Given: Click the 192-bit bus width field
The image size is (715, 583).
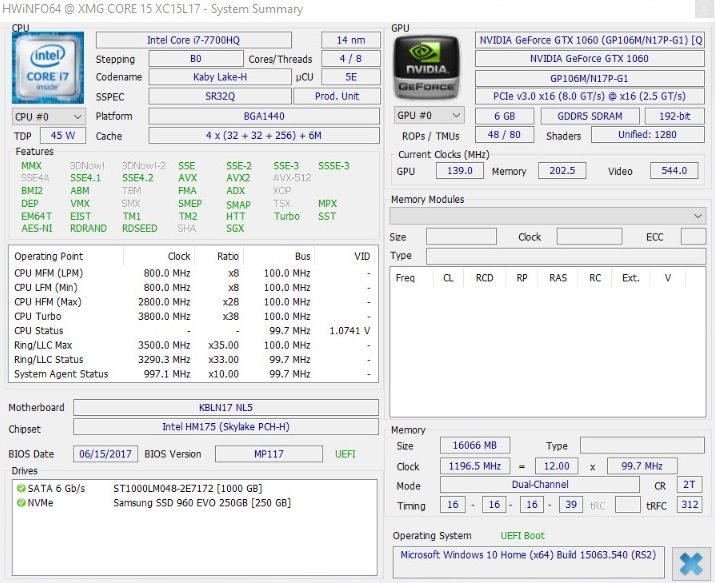Looking at the screenshot, I should click(x=675, y=116).
